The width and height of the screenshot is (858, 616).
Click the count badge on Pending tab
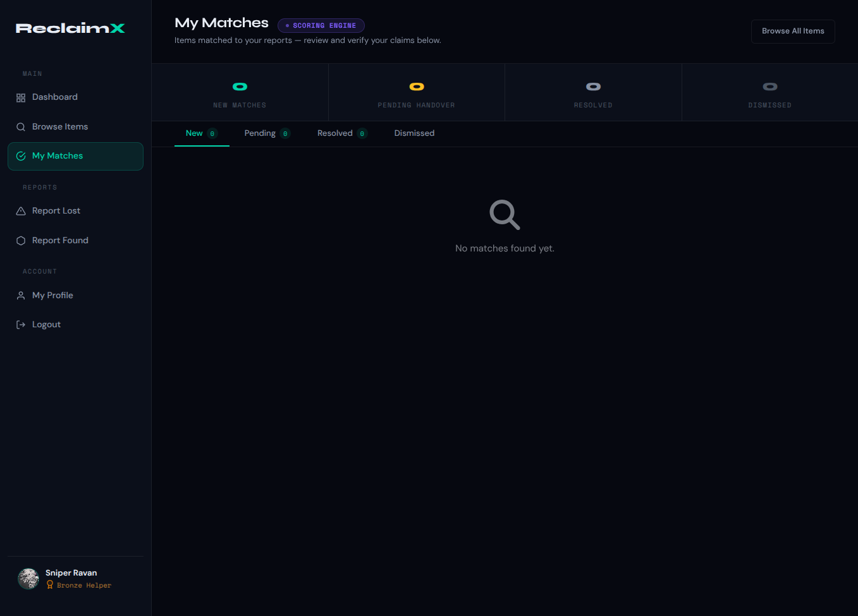tap(285, 133)
